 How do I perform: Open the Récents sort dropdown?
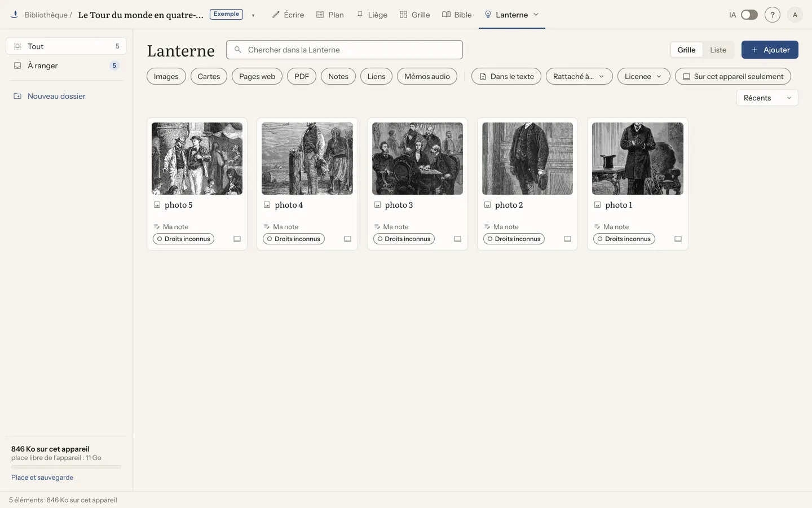point(767,98)
